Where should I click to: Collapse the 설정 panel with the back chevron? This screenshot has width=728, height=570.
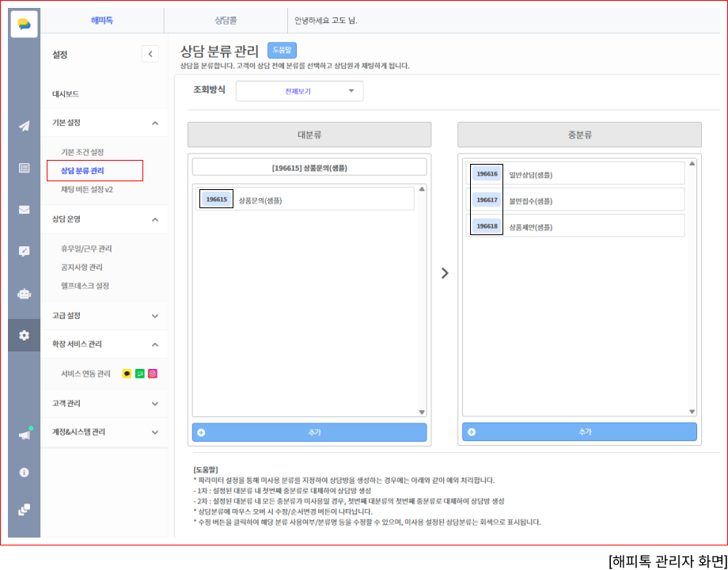click(150, 55)
